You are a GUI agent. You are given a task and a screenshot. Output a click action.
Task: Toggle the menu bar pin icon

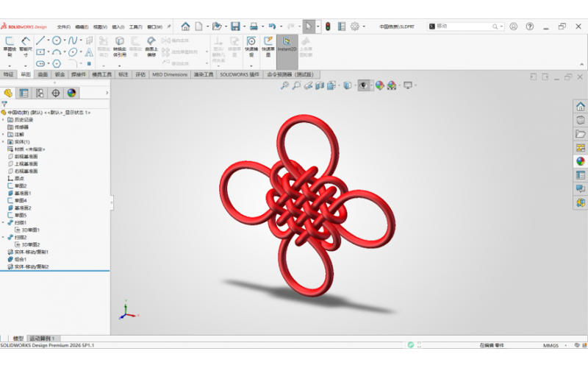[169, 26]
